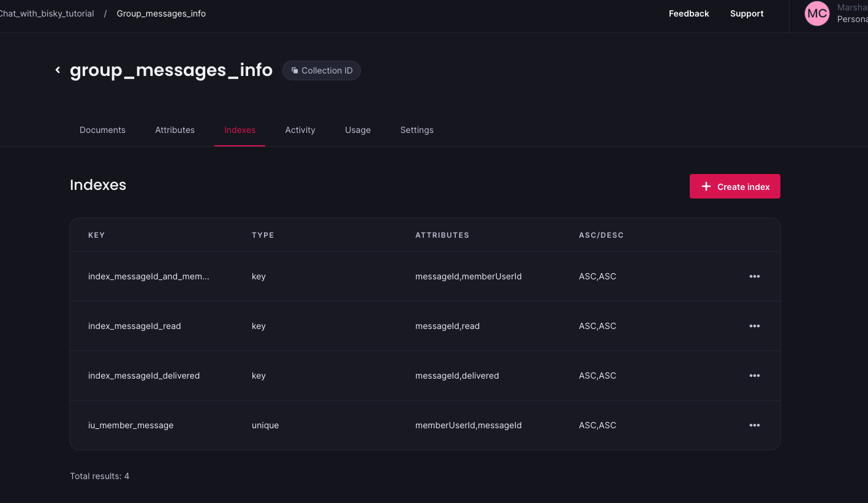Switch to the Documents tab
Screen dimensions: 868x503
[102, 130]
